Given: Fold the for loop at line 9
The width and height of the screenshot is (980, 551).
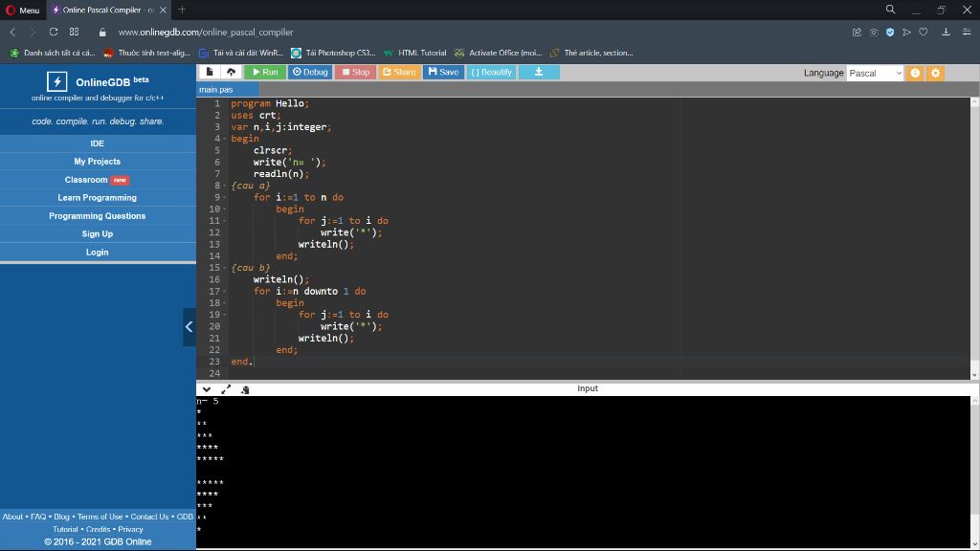Looking at the screenshot, I should tap(224, 197).
